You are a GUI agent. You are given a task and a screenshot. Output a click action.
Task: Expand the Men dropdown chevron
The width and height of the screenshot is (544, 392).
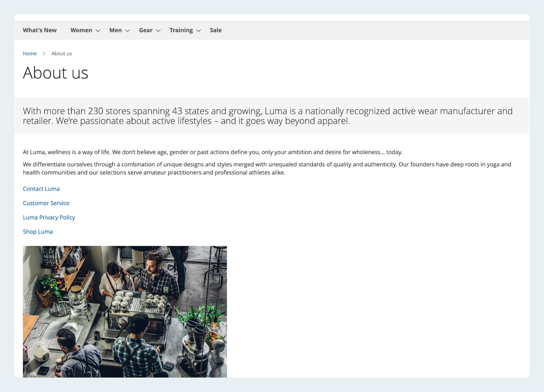pos(127,30)
